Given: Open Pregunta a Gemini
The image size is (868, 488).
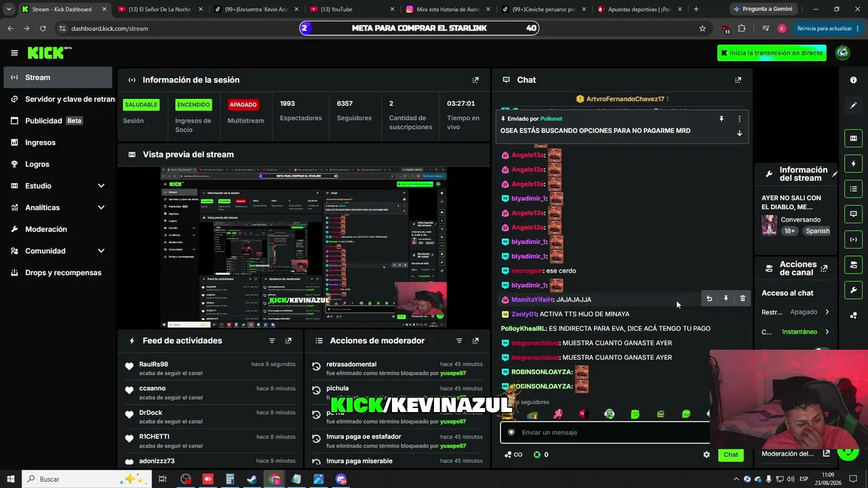Looking at the screenshot, I should [x=762, y=9].
